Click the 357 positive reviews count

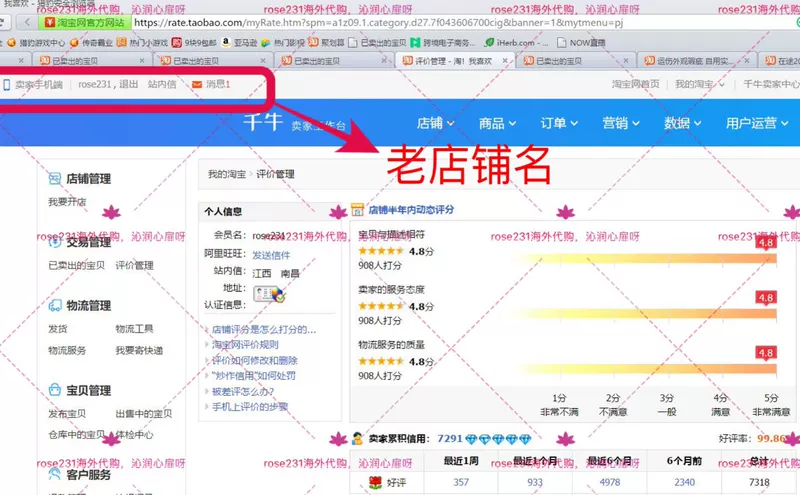(461, 482)
